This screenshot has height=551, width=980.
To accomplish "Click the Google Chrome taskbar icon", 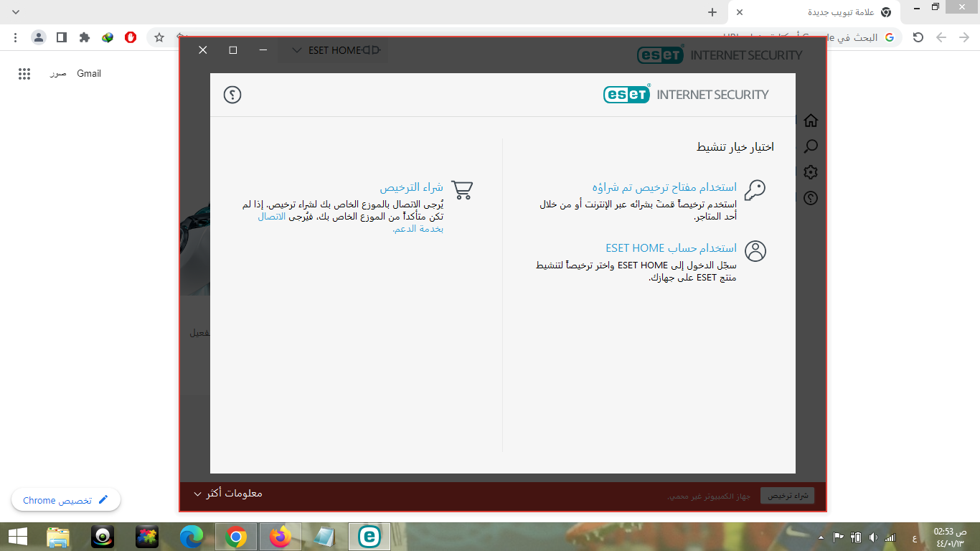I will click(x=236, y=537).
